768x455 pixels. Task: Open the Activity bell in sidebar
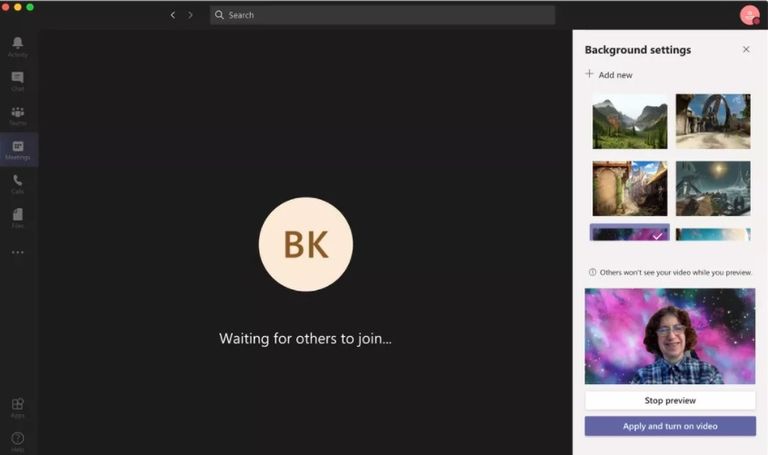point(18,47)
